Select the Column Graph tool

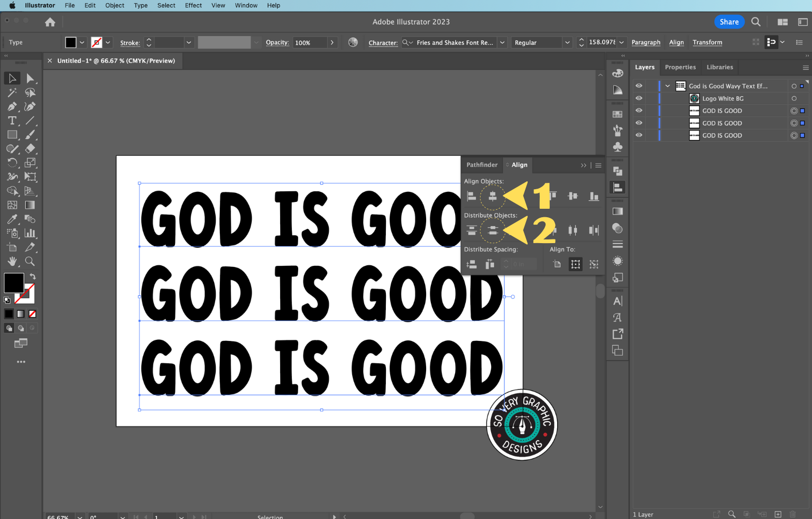click(30, 233)
